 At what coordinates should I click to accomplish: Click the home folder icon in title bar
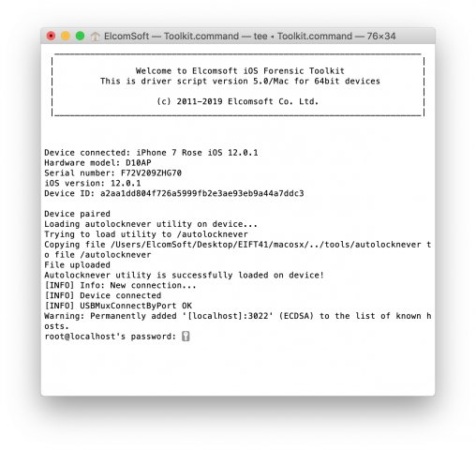click(x=96, y=37)
